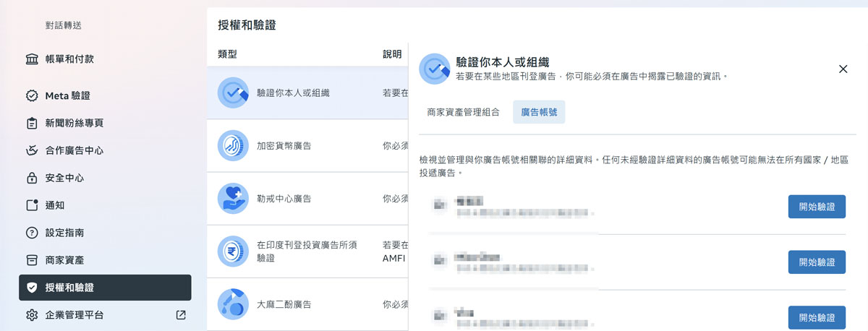
Task: Click the 說明 column header
Action: coord(392,54)
